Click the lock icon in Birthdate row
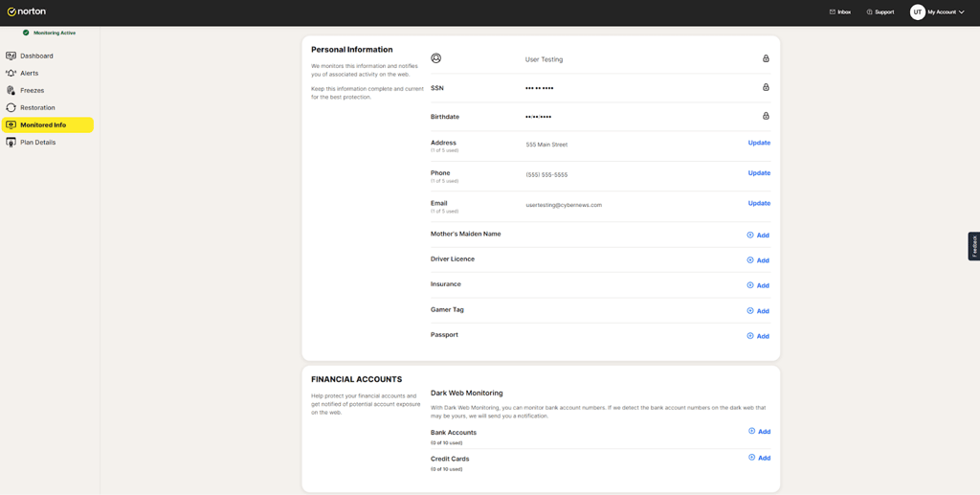This screenshot has height=495, width=980. tap(766, 116)
